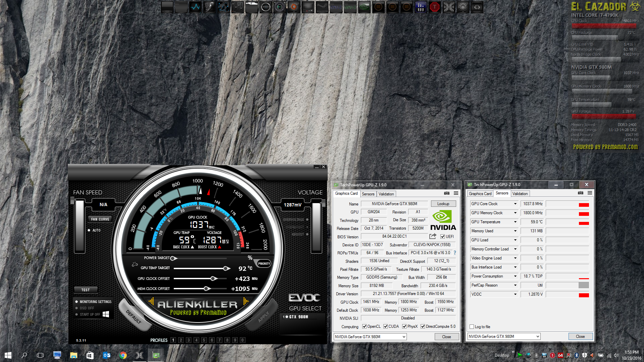The image size is (644, 362).
Task: Click the DEFAULT button
Action: [133, 317]
